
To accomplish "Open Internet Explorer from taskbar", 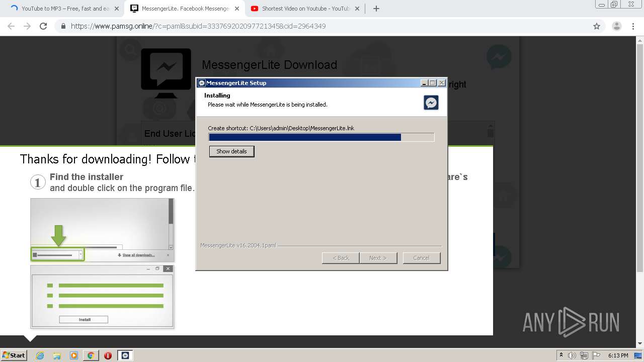I will [x=40, y=355].
